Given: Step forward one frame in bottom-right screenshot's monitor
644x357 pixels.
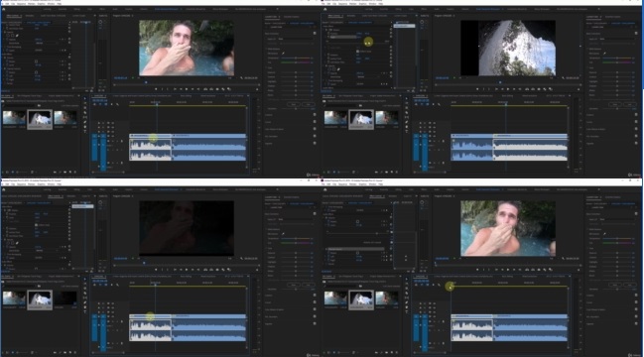Looking at the screenshot, I should (514, 270).
